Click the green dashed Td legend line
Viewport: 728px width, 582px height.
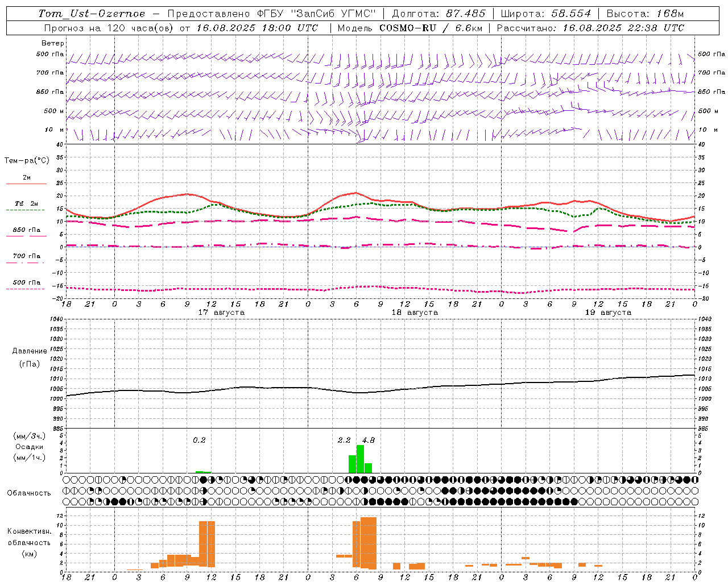(25, 210)
